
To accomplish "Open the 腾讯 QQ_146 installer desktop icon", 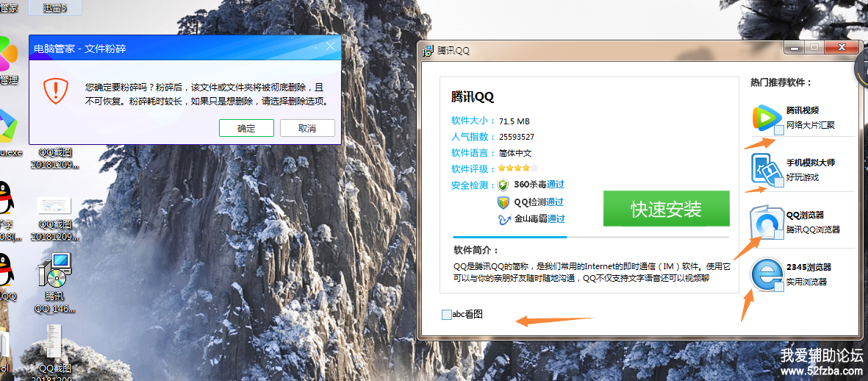I will pyautogui.click(x=54, y=270).
